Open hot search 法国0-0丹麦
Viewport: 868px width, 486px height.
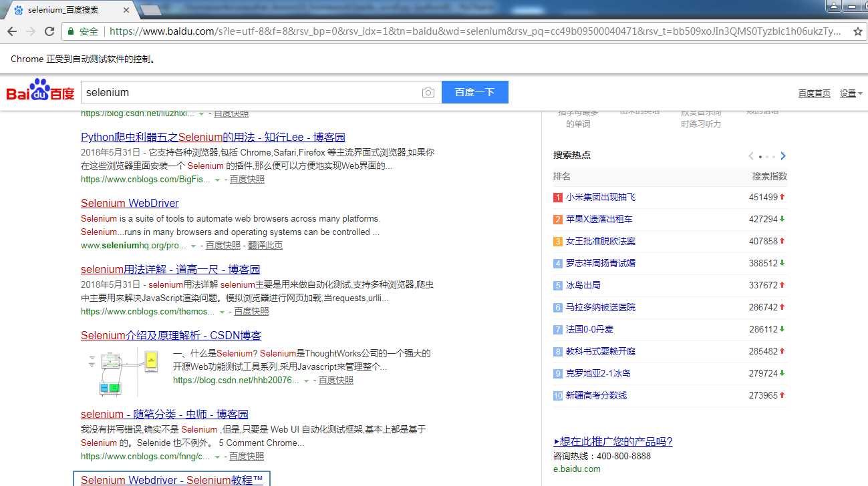589,329
